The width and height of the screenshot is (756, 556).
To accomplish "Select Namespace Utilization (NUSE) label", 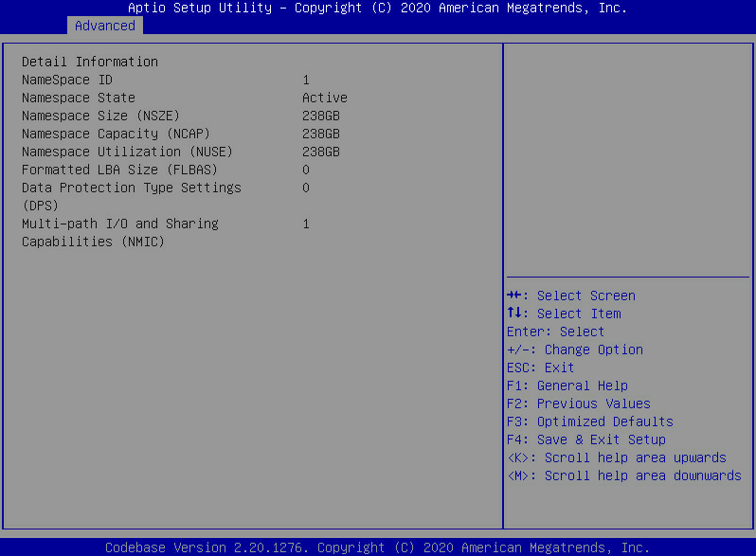I will tap(127, 152).
